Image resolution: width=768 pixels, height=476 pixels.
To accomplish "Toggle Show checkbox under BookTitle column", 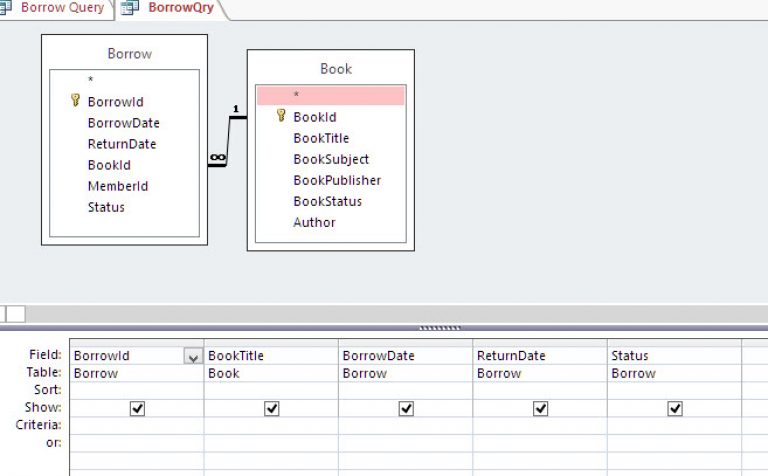I will coord(271,408).
